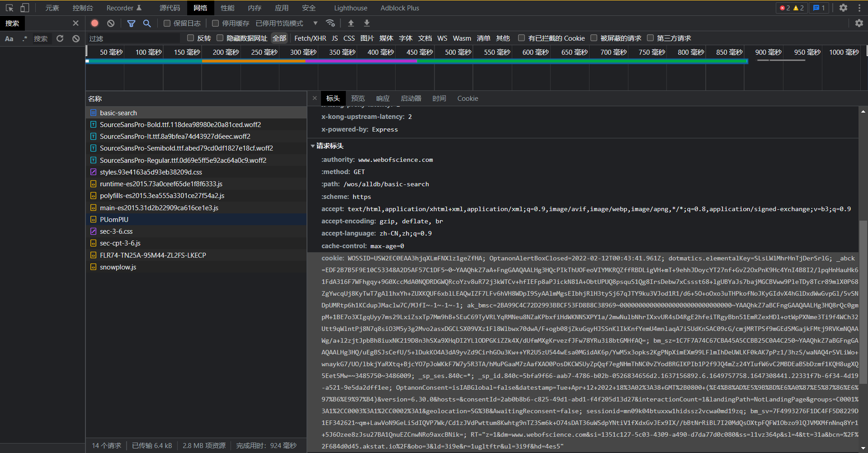Screen dimensions: 868x453
Task: Select the All request type filter
Action: click(279, 38)
